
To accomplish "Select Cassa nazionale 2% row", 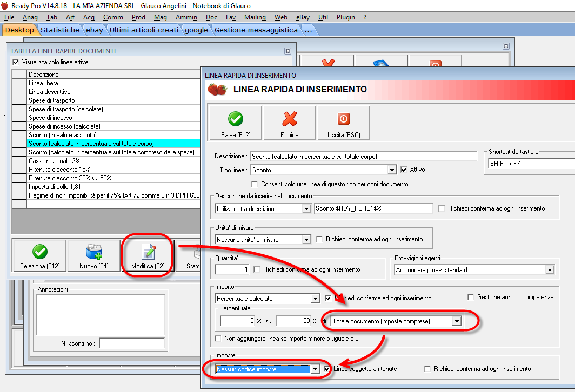I will pyautogui.click(x=114, y=161).
